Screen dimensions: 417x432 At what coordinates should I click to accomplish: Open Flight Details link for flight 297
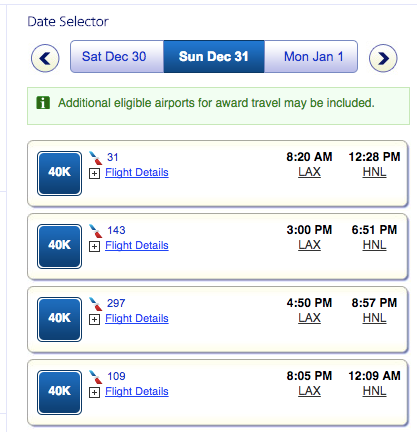pyautogui.click(x=137, y=318)
